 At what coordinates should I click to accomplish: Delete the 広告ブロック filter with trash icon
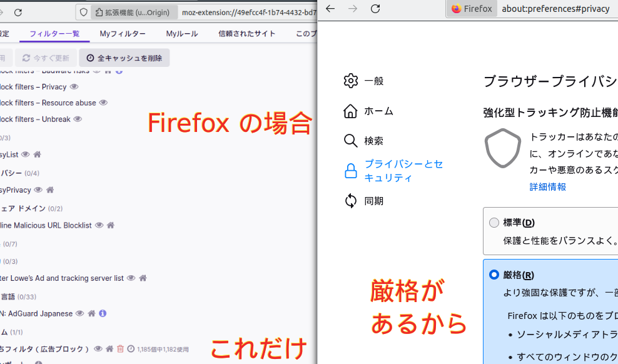120,348
